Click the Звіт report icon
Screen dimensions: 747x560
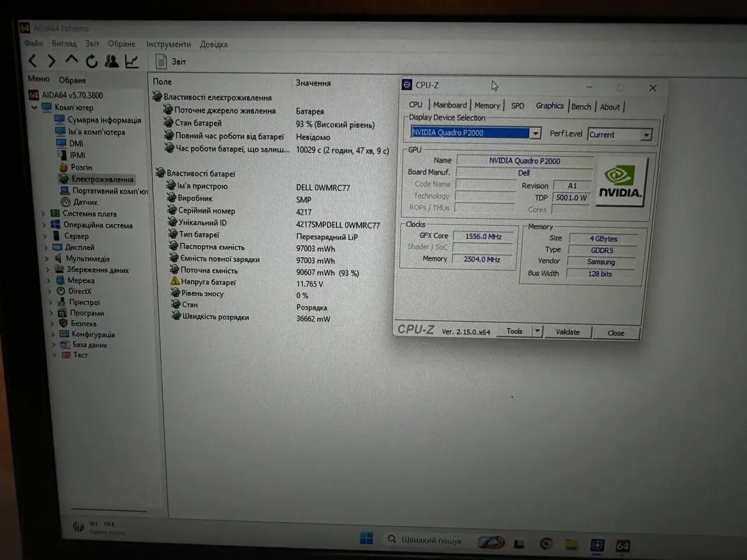pyautogui.click(x=161, y=62)
